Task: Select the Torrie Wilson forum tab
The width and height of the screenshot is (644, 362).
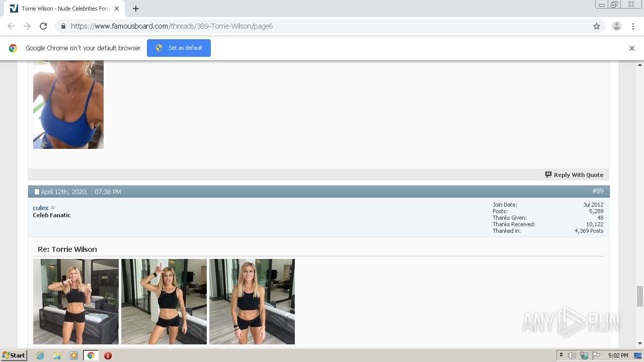Action: [x=64, y=9]
